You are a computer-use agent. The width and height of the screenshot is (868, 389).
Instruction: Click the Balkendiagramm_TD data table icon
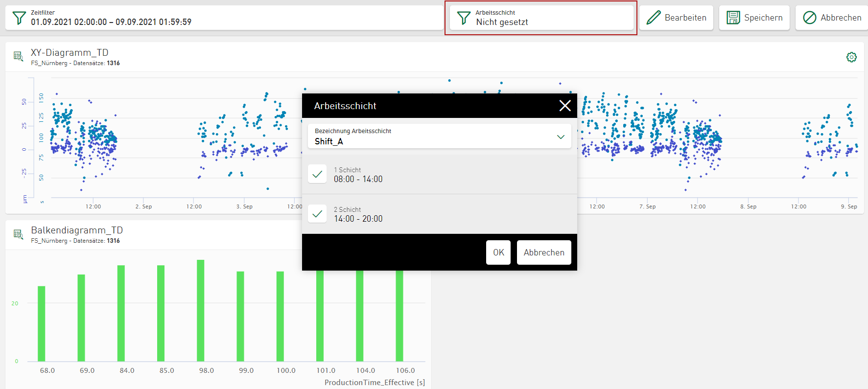(x=19, y=234)
